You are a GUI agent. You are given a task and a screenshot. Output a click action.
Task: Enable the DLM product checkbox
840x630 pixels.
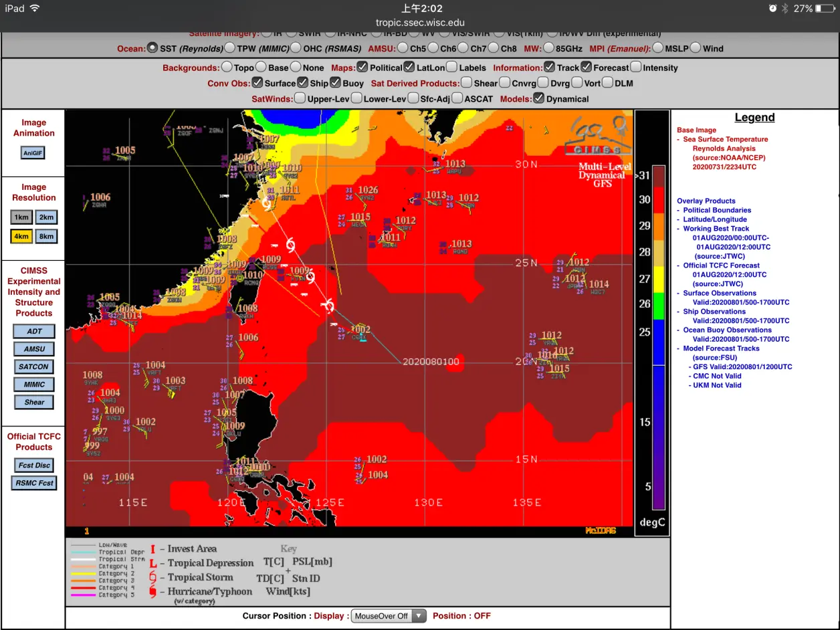point(607,82)
